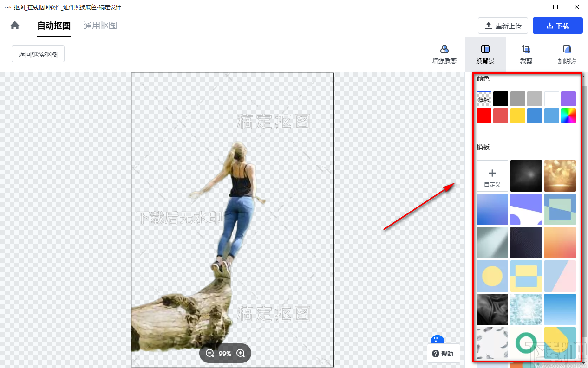Open the 增强质感 tool
Screen dimensions: 588x368
[x=444, y=54]
